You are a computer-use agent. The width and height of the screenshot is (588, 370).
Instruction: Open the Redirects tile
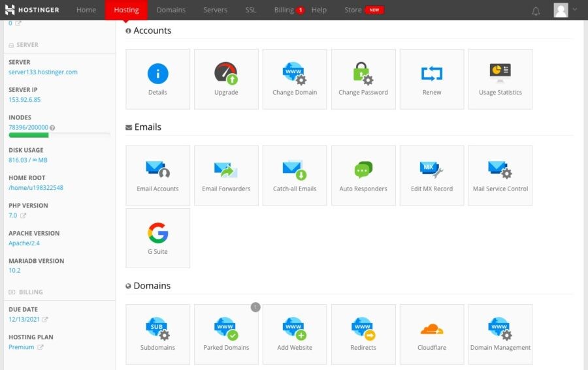pyautogui.click(x=363, y=334)
